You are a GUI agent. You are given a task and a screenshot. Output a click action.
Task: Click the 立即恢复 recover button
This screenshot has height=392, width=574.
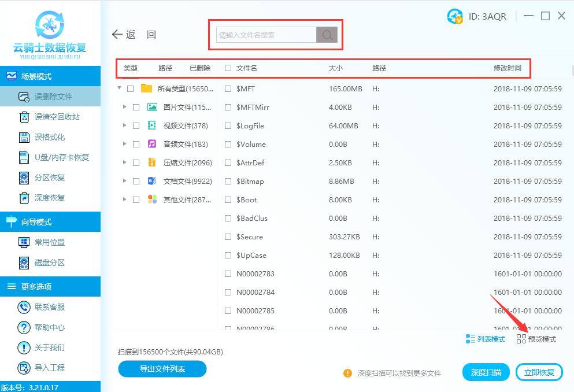[539, 372]
